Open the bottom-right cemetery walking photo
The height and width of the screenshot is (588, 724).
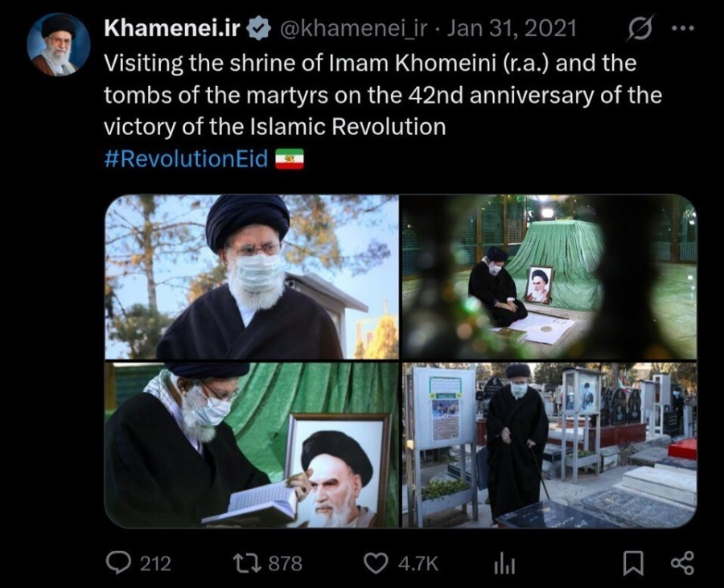coord(549,445)
